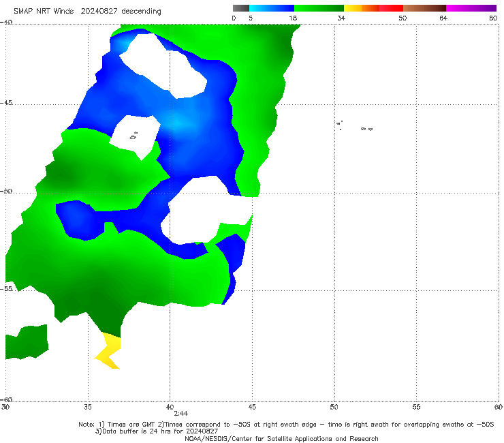Click the longitude axis label '55'
Screen dimensions: 504x443
[416, 408]
